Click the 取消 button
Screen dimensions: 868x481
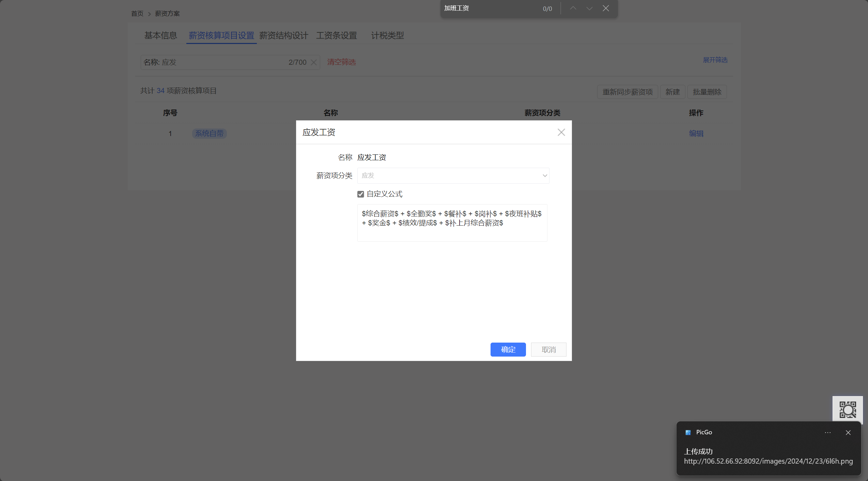[x=548, y=350]
